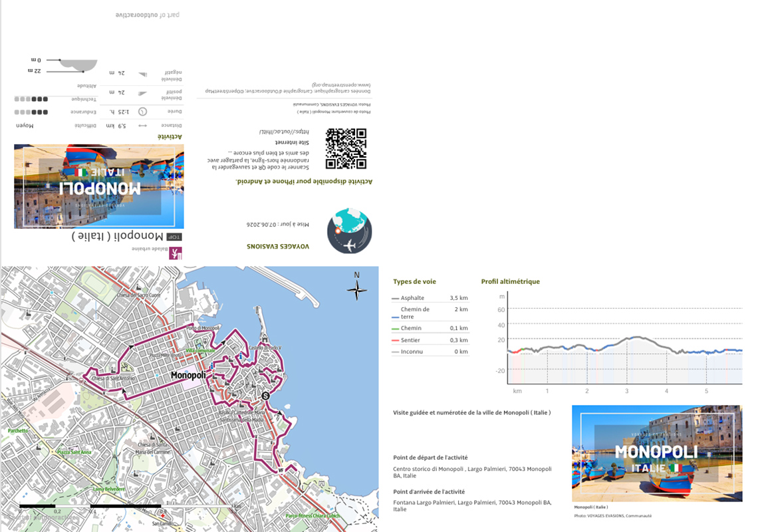
Task: Click the Types de voie heading
Action: 414,281
